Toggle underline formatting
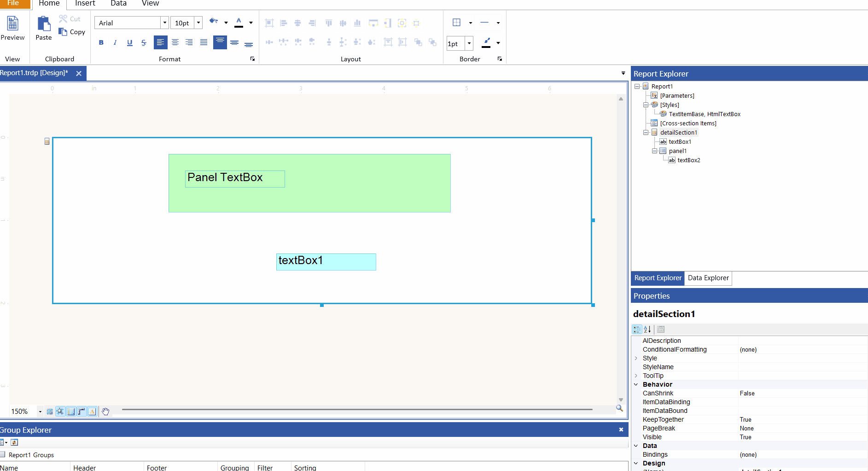This screenshot has height=471, width=868. pos(129,42)
